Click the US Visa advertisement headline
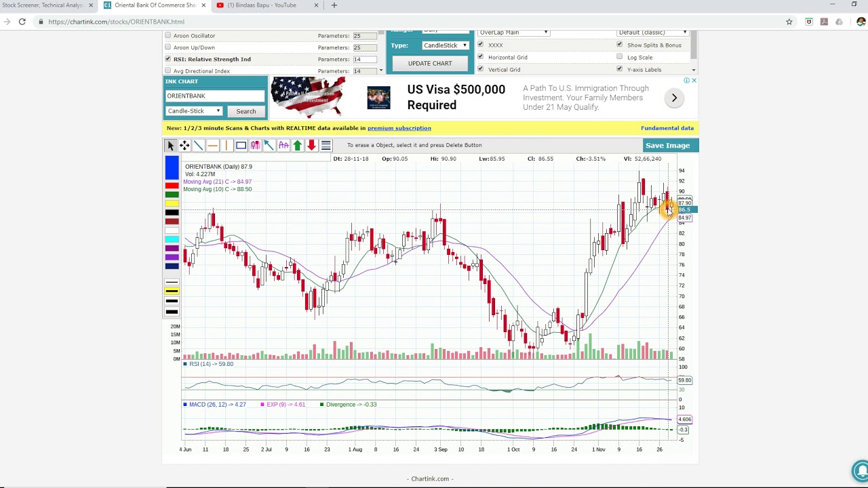The width and height of the screenshot is (868, 488). (x=456, y=97)
